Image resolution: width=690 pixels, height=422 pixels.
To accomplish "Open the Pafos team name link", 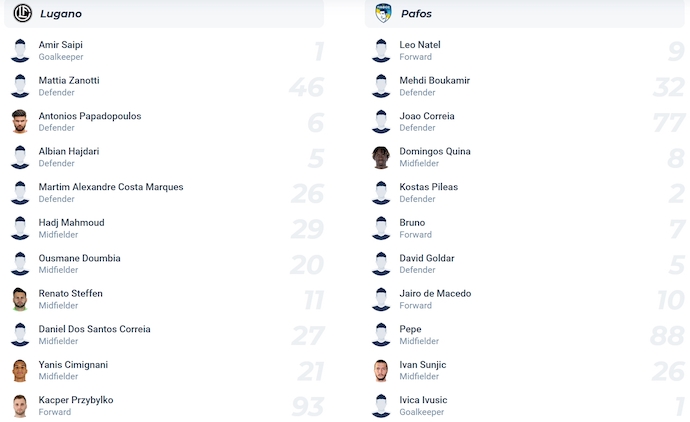I will 416,14.
